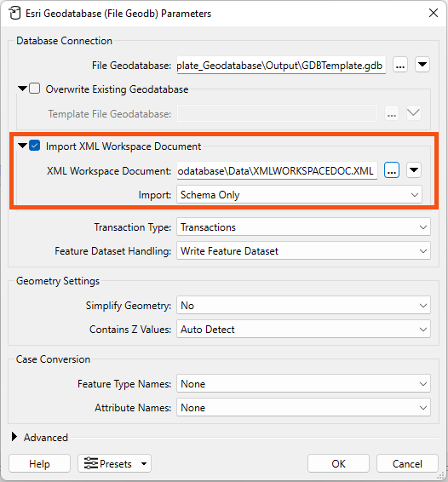448x482 pixels.
Task: Open Feature Dataset Handling dropdown
Action: tap(303, 251)
